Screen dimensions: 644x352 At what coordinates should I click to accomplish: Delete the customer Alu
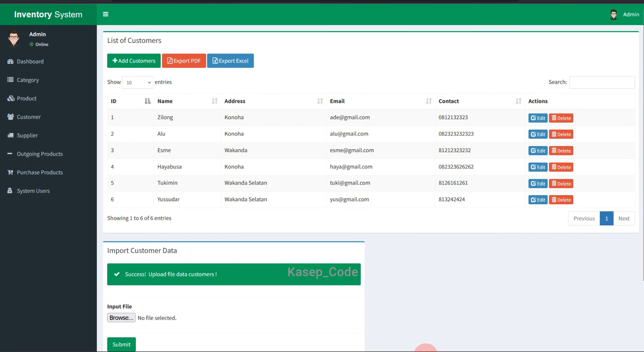[x=561, y=134]
